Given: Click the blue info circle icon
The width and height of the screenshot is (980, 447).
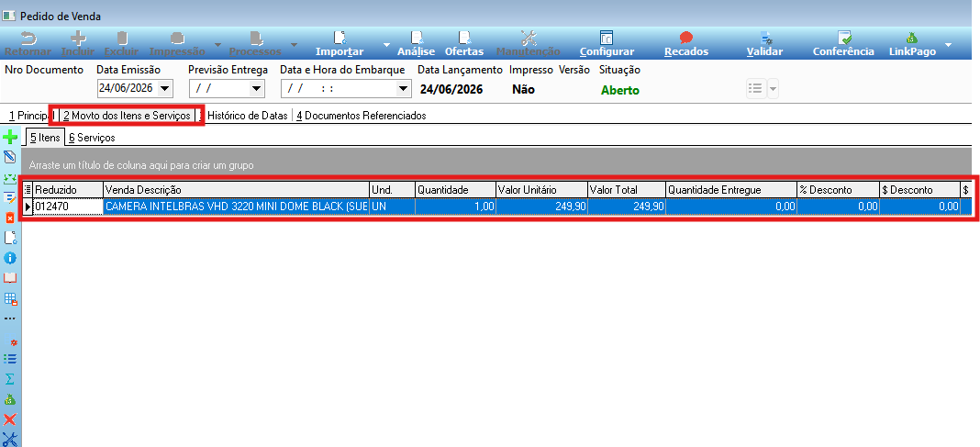Looking at the screenshot, I should 10,258.
